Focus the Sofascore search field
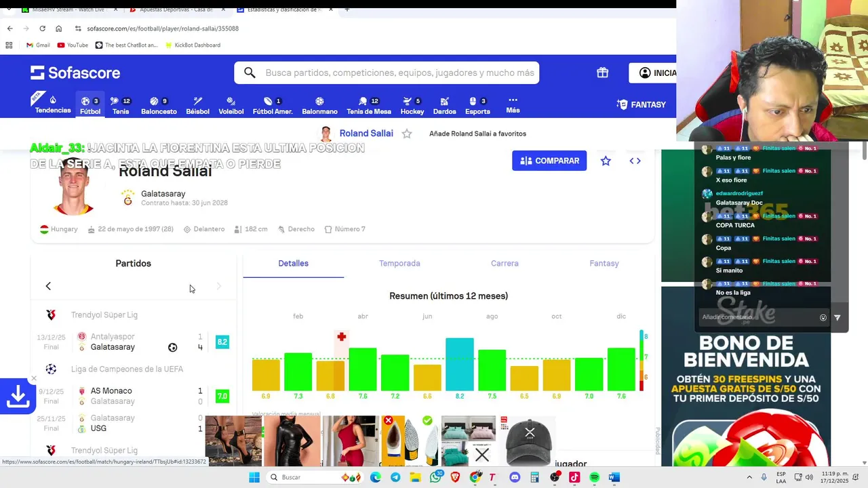The width and height of the screenshot is (868, 488). click(x=387, y=73)
